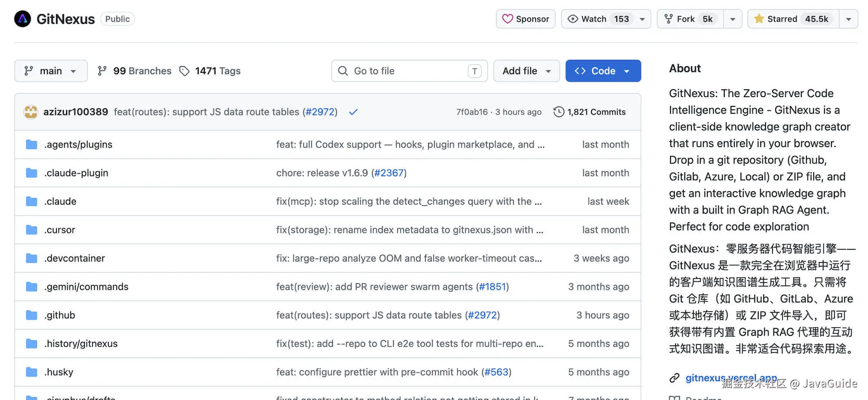Click the folder icon for .history/gitnexus
Viewport: 868px width, 400px height.
click(31, 344)
